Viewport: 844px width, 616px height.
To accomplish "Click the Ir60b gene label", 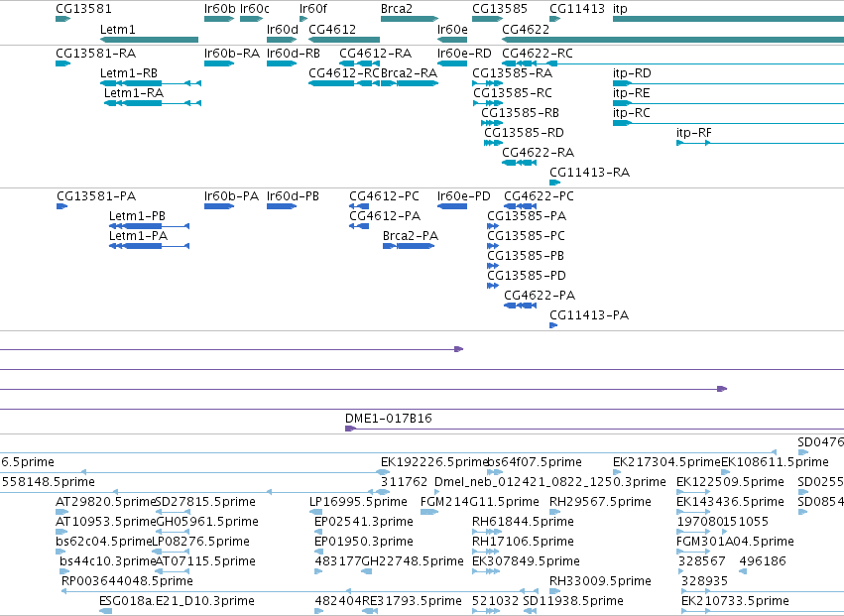I will pyautogui.click(x=219, y=9).
